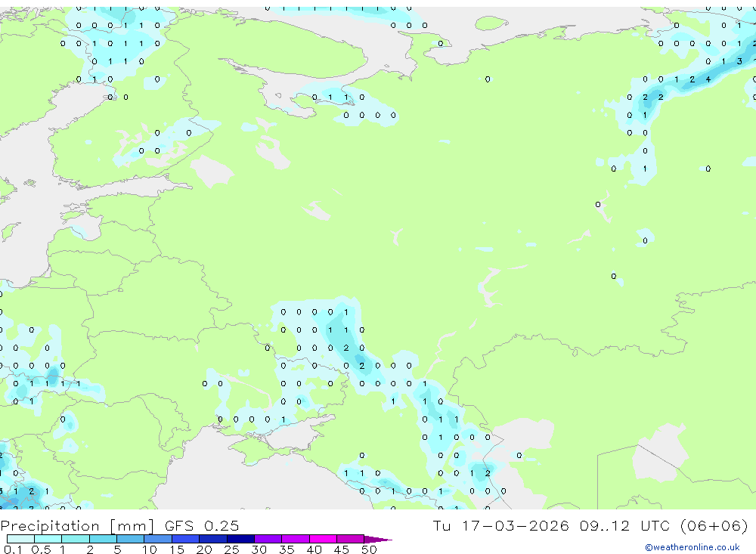This screenshot has height=554, width=756.
Task: Click the '09..12 UTC' time label
Action: click(625, 525)
